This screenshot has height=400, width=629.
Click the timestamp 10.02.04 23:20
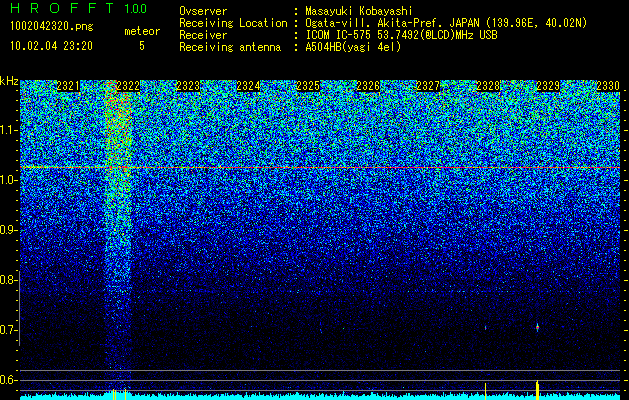pos(51,46)
